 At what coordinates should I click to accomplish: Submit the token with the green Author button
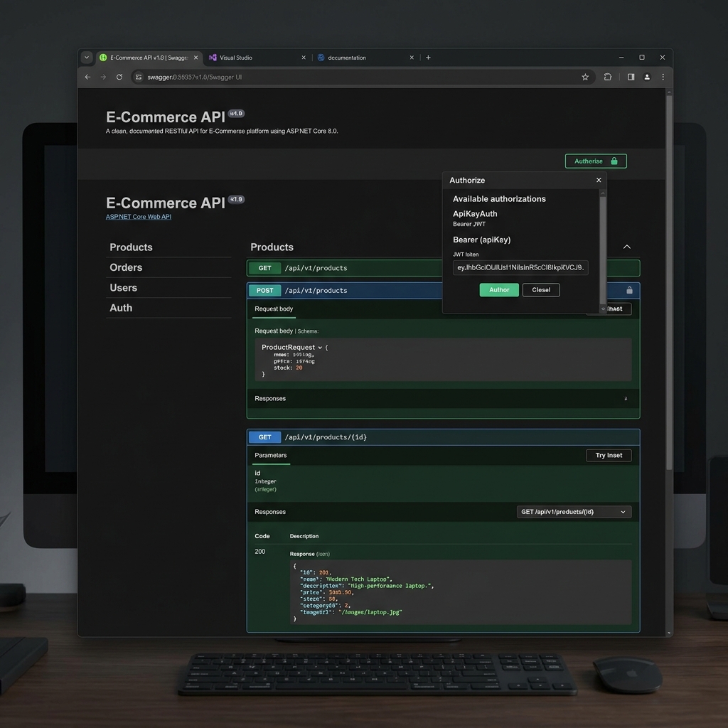tap(499, 290)
